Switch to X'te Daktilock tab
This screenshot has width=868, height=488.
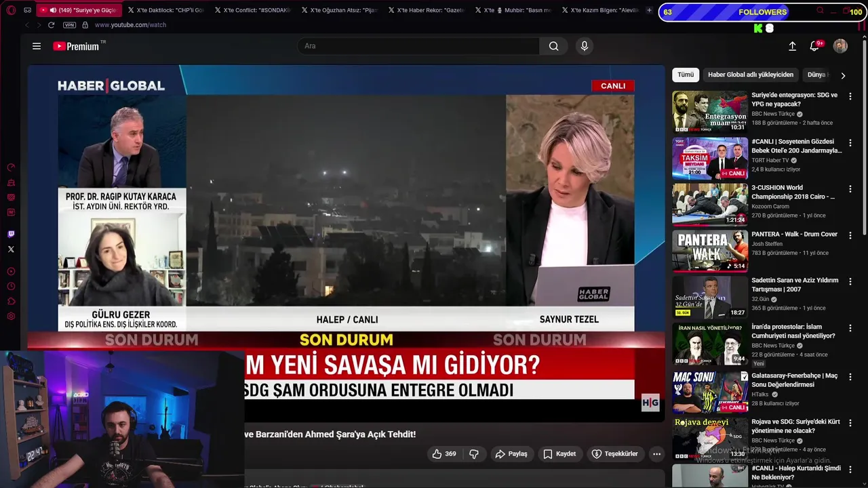coord(165,10)
